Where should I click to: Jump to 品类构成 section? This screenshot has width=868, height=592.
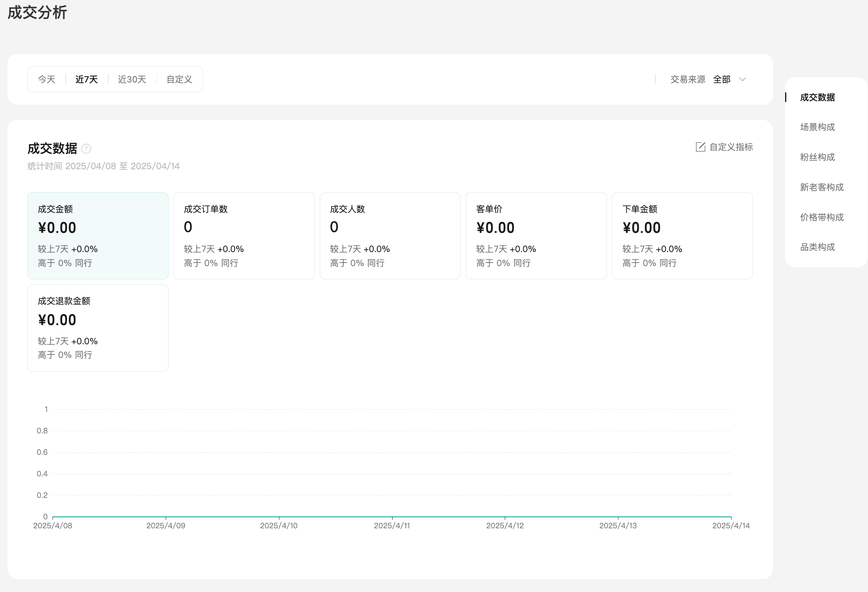point(817,247)
